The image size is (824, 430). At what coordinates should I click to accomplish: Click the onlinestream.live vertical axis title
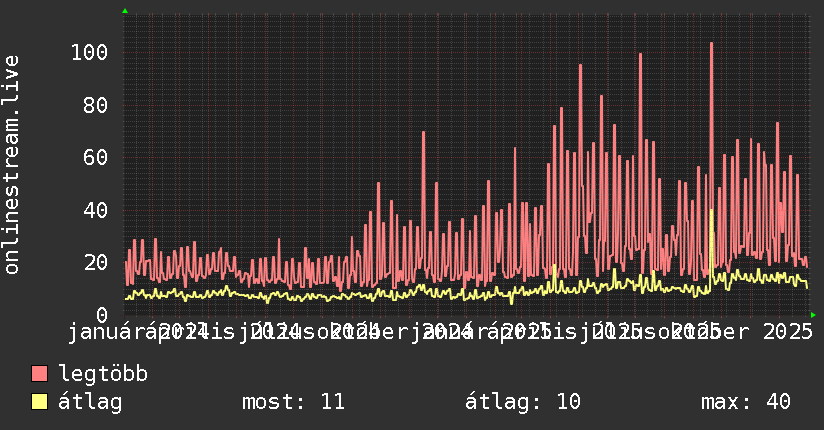coord(11,165)
